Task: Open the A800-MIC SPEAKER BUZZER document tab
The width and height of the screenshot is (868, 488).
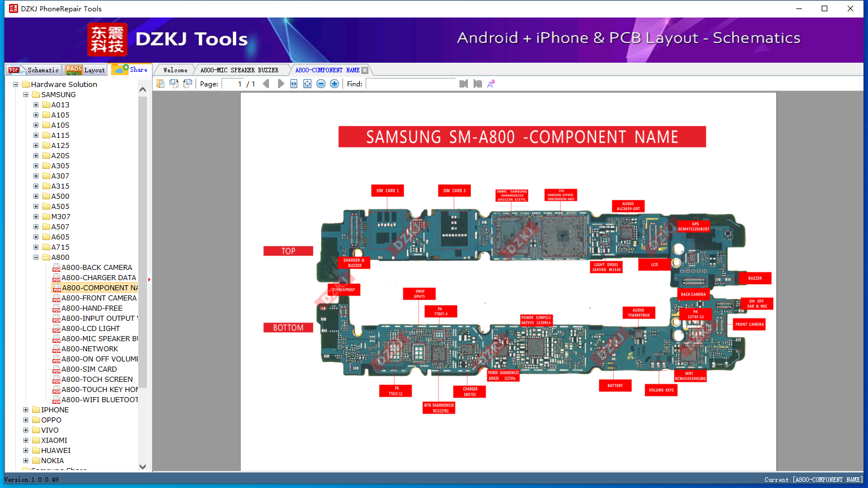Action: coord(240,70)
